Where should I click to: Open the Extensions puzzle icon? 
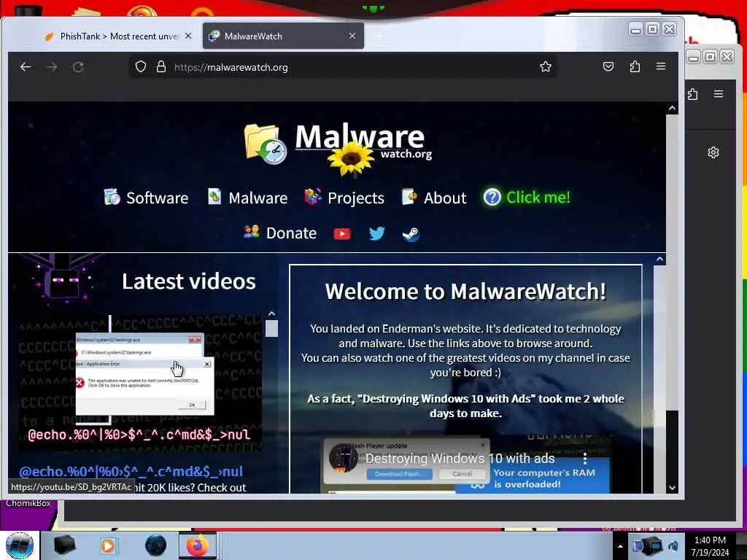point(635,66)
